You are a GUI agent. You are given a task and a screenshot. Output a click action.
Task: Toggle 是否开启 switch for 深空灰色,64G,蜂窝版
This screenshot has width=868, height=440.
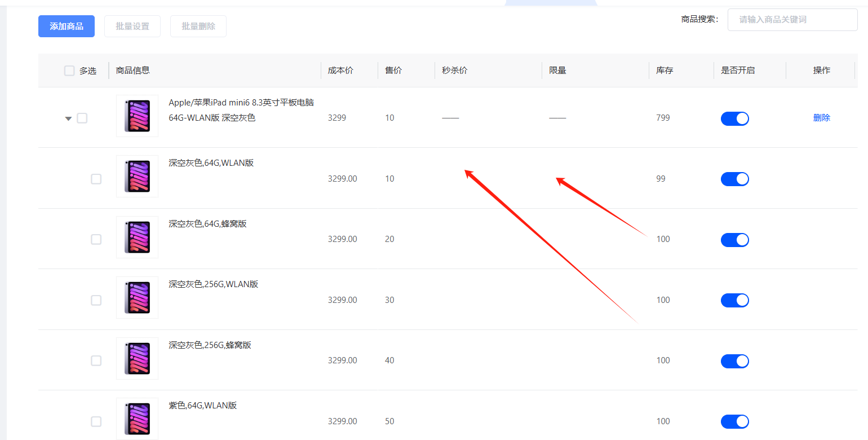click(x=735, y=240)
